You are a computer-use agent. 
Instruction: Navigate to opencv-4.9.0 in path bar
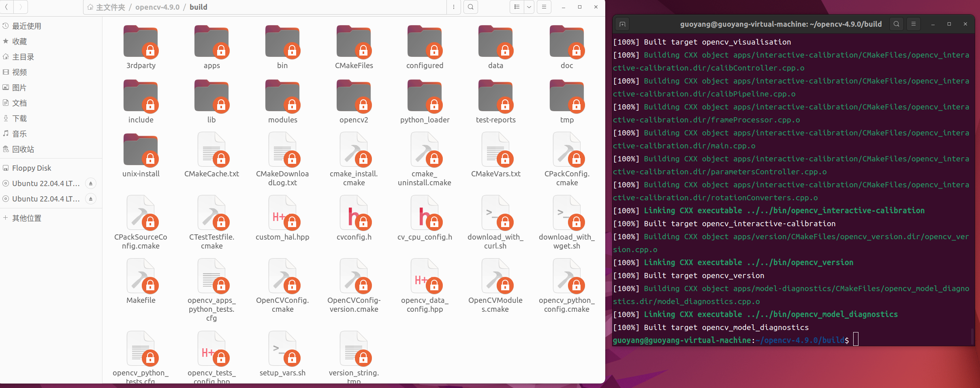pos(157,7)
